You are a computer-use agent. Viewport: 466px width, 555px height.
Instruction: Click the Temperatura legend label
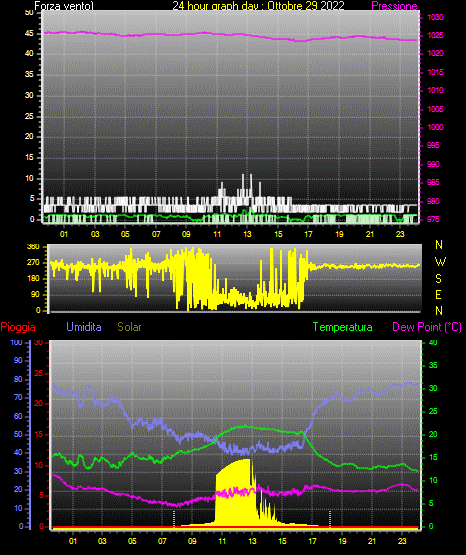coord(343,327)
